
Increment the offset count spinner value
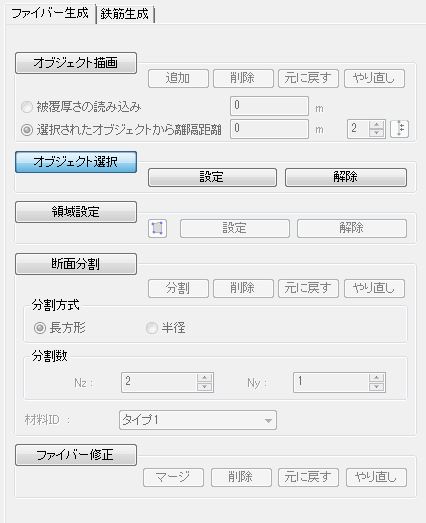pyautogui.click(x=377, y=125)
